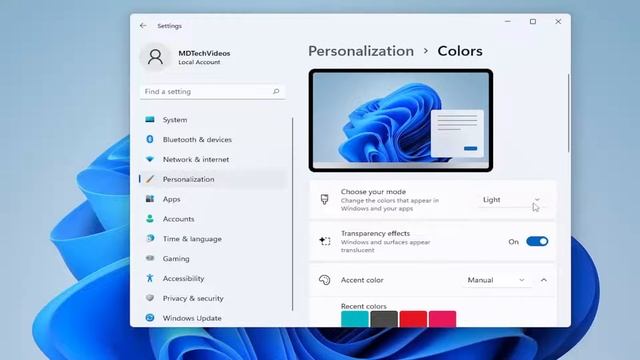640x360 pixels.
Task: Go to Accessibility settings
Action: tap(212, 278)
